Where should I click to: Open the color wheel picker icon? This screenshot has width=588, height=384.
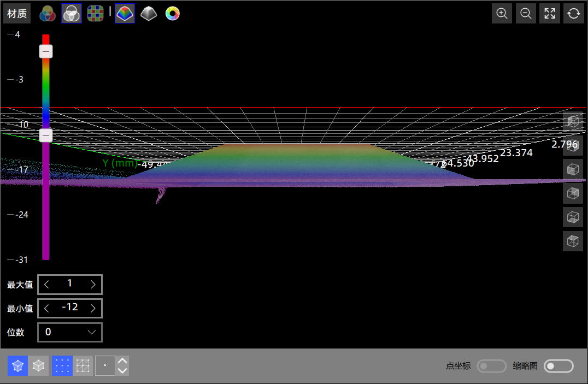pos(172,14)
